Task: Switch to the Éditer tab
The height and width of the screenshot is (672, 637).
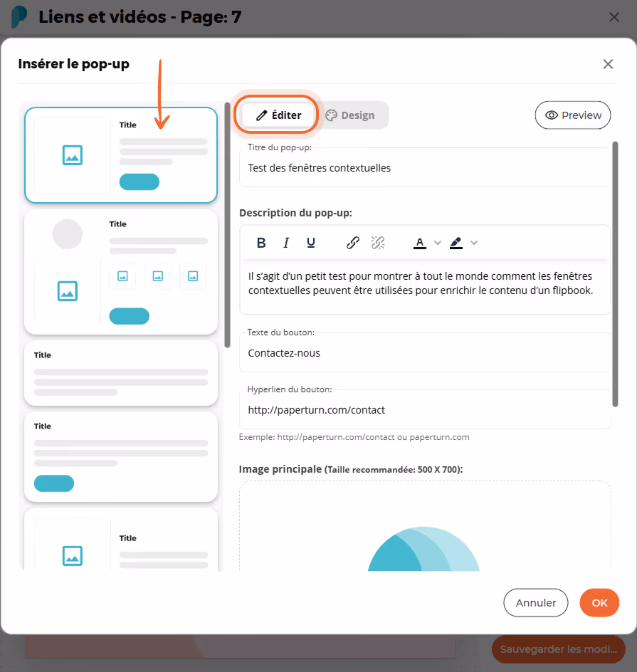Action: click(x=279, y=115)
